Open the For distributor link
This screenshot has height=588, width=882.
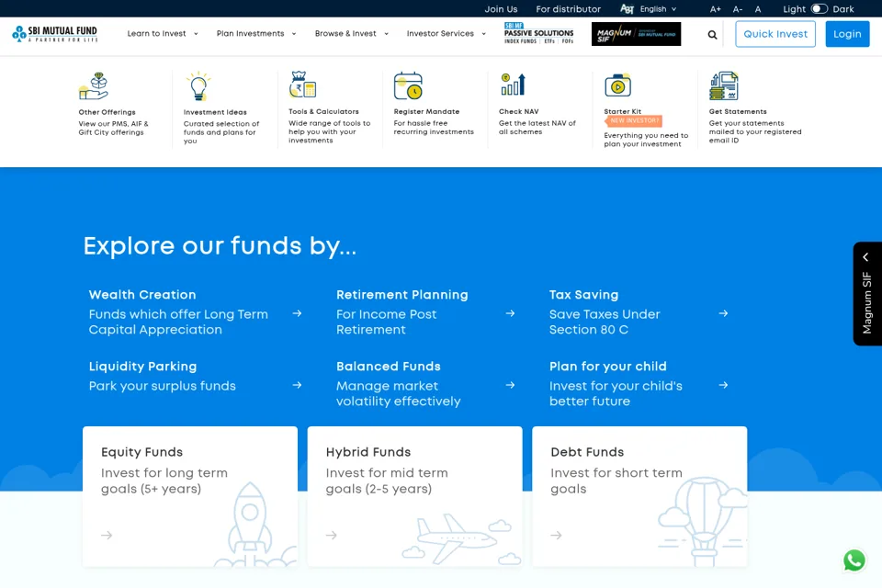pos(568,9)
